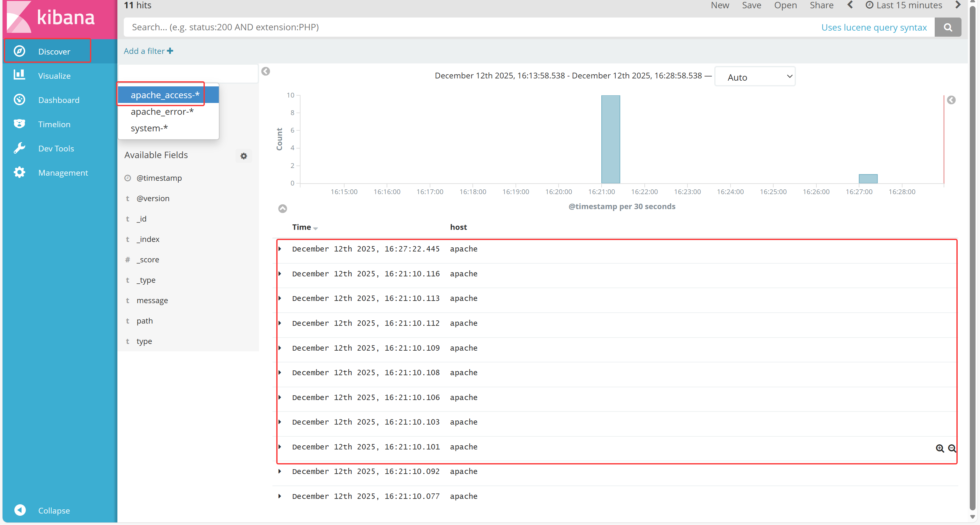The height and width of the screenshot is (525, 980).
Task: Hide the histogram with up-arrow icon
Action: click(282, 208)
